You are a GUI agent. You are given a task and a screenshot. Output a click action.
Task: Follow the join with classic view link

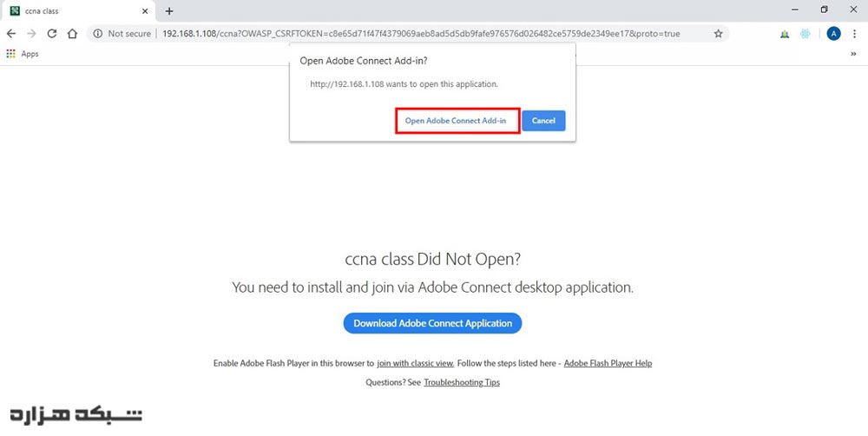coord(415,363)
